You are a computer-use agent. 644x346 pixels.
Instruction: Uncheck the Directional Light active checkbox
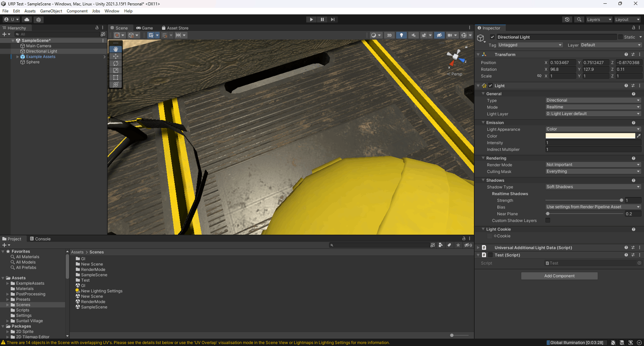(x=493, y=37)
